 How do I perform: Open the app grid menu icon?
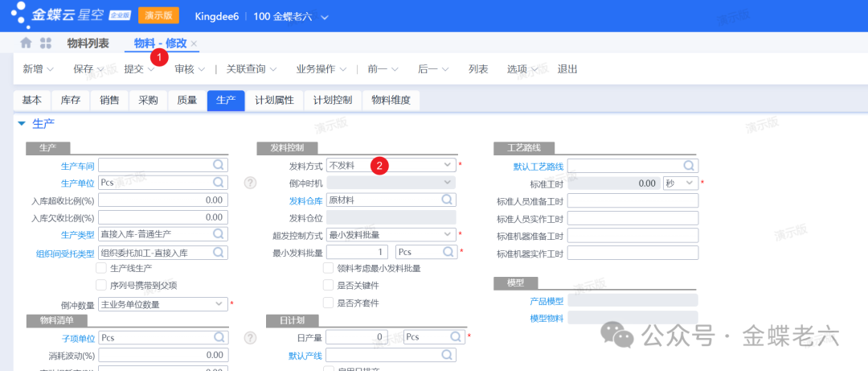(46, 43)
